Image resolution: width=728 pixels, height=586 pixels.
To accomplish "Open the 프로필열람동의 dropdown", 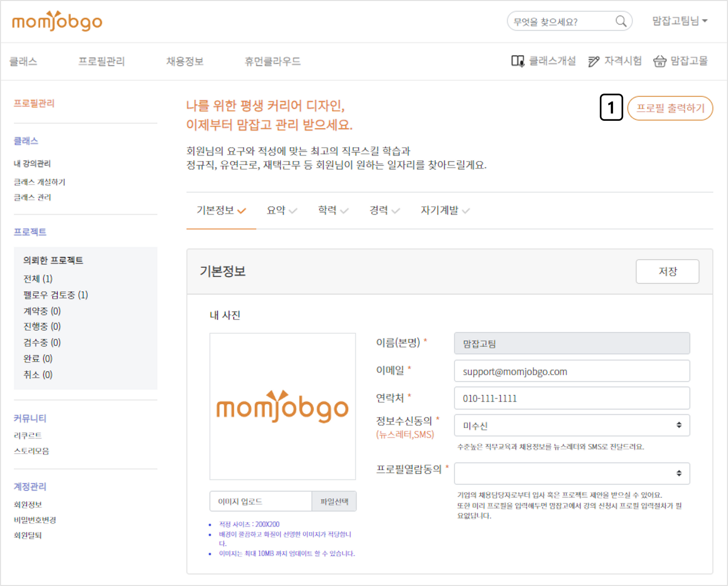I will click(571, 473).
